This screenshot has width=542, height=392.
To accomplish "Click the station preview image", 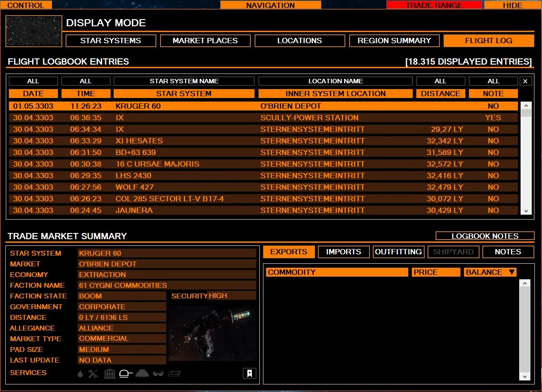I will [212, 333].
